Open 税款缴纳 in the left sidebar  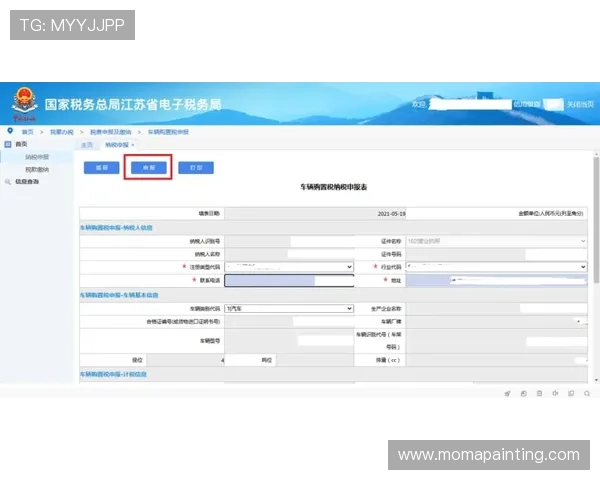[x=37, y=170]
